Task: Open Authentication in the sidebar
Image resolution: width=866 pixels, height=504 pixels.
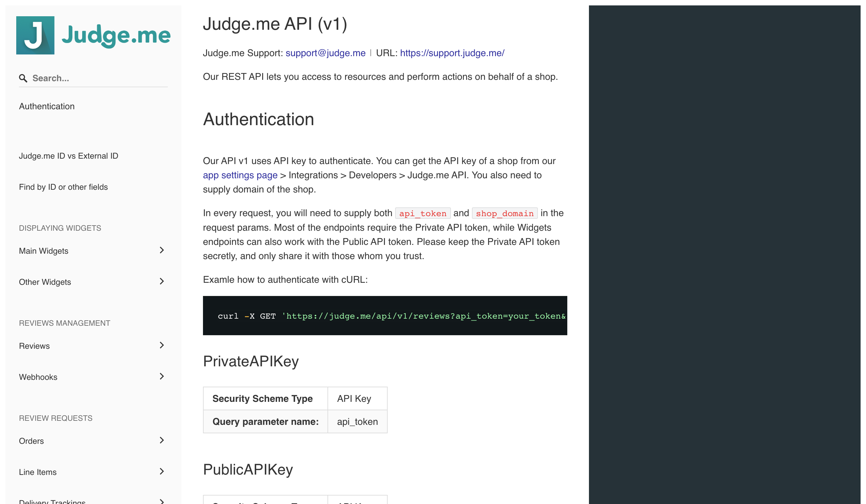Action: 47,106
